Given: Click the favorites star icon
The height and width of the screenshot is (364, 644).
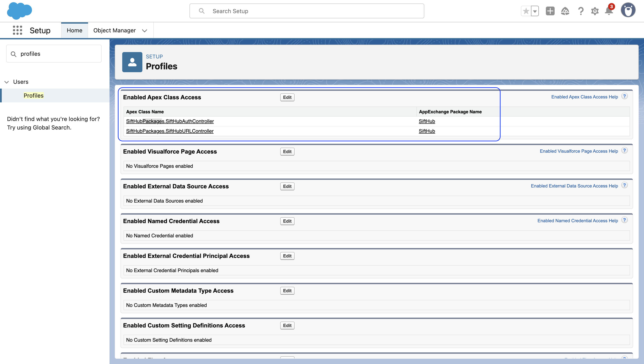Looking at the screenshot, I should pyautogui.click(x=526, y=11).
